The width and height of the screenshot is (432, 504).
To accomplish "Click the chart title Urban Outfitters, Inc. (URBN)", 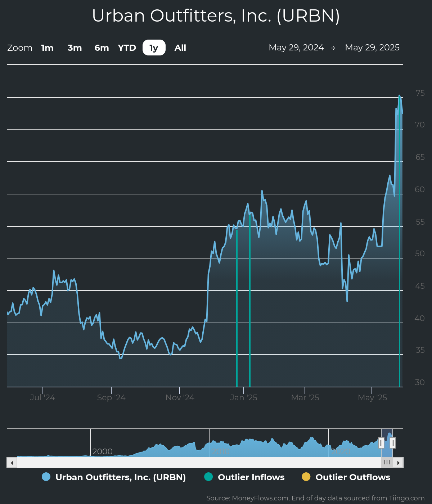I will tap(216, 16).
